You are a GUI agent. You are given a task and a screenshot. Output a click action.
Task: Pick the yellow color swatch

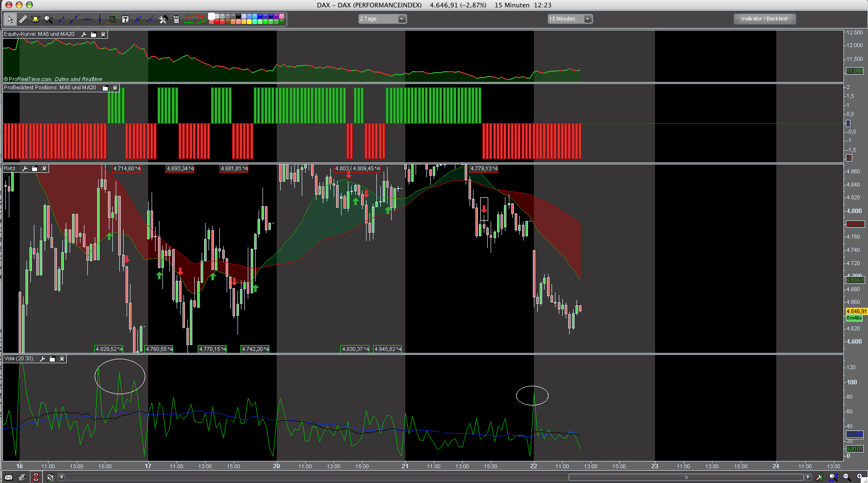click(x=249, y=22)
